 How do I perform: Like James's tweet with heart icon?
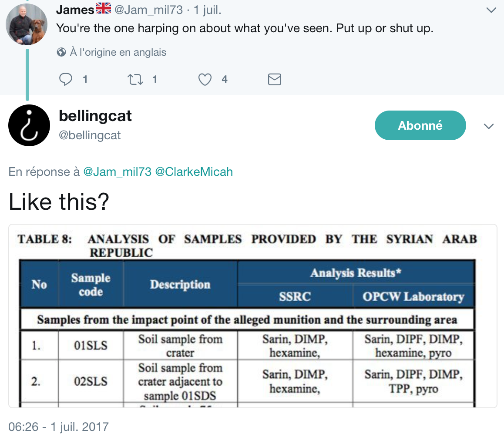point(205,79)
